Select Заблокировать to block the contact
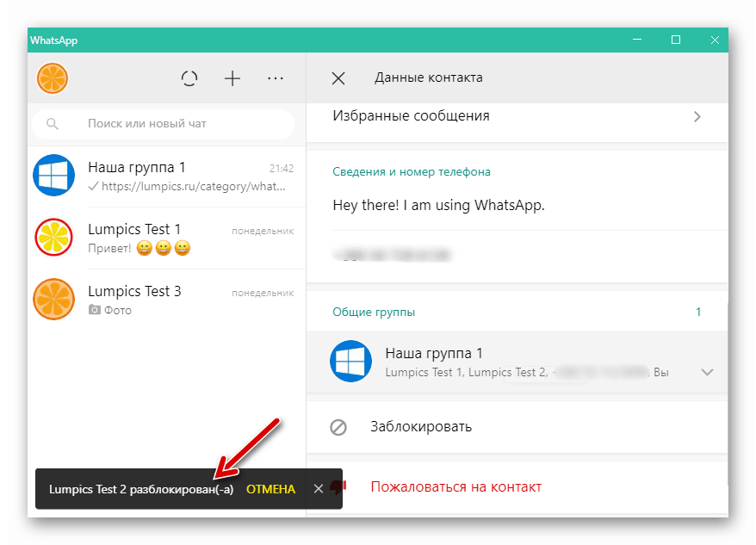Image resolution: width=756 pixels, height=545 pixels. 421,426
